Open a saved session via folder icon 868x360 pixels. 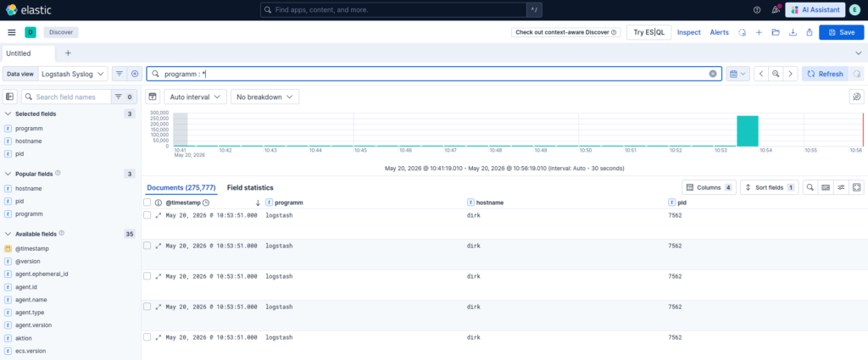pyautogui.click(x=776, y=33)
